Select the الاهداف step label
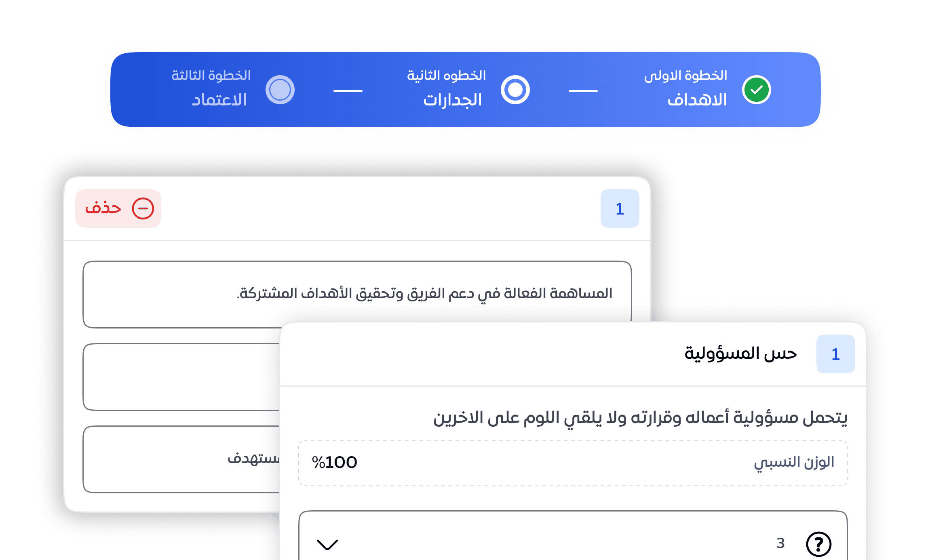930x560 pixels. [697, 100]
